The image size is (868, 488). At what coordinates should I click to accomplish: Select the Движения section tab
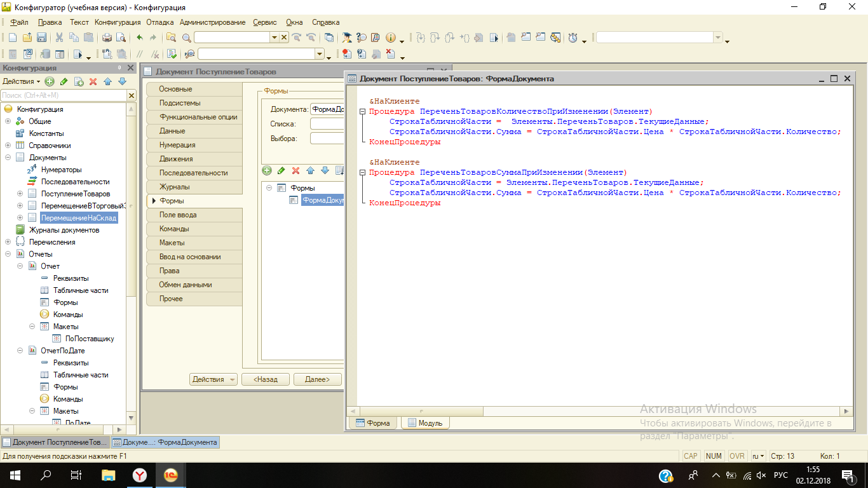pos(194,159)
